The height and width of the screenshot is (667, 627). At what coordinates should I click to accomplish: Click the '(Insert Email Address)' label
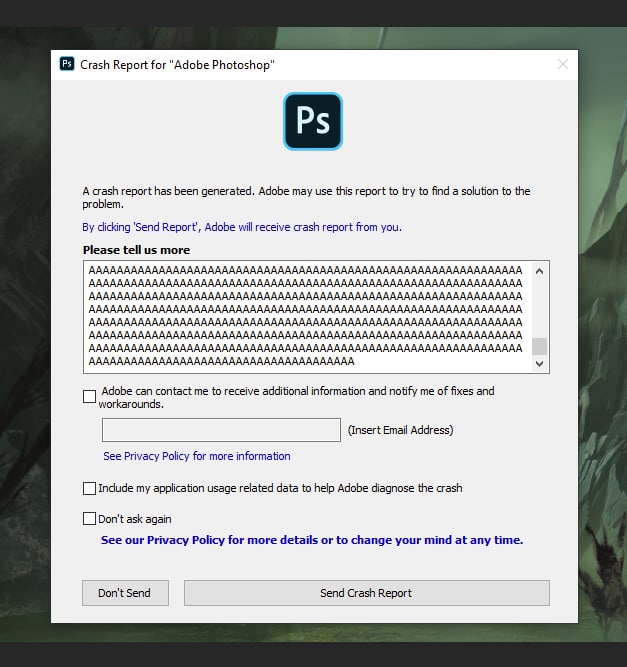click(x=401, y=430)
